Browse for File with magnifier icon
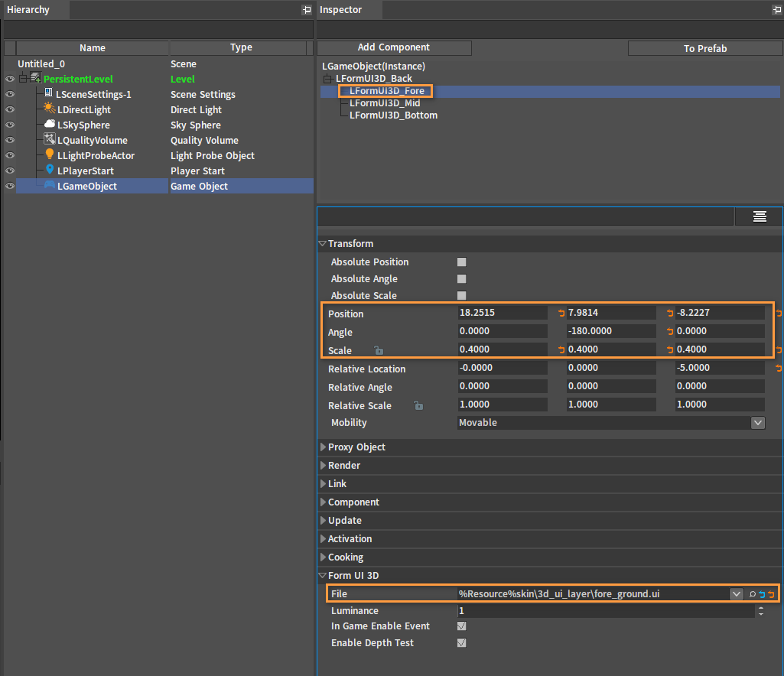The image size is (784, 676). (x=753, y=594)
